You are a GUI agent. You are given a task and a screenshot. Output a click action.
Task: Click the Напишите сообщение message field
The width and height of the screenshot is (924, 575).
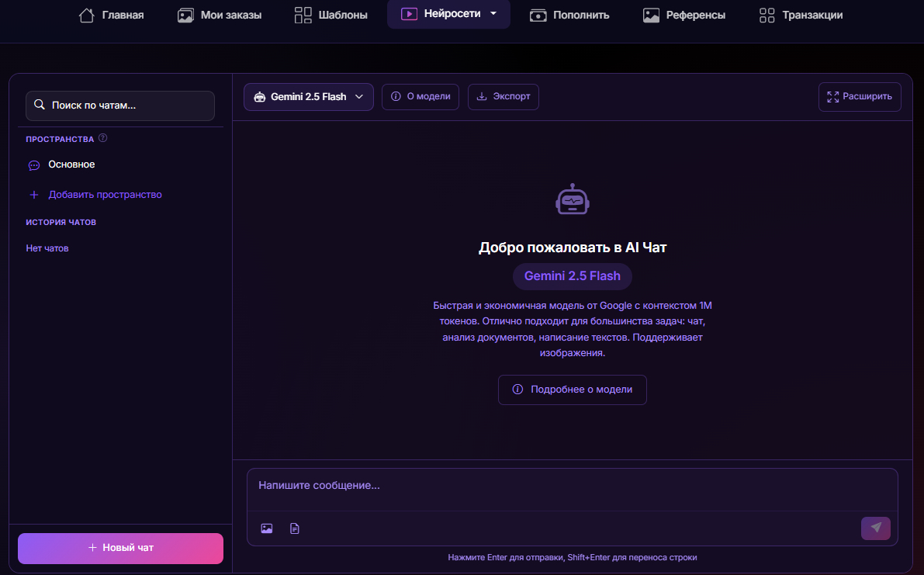click(x=573, y=489)
